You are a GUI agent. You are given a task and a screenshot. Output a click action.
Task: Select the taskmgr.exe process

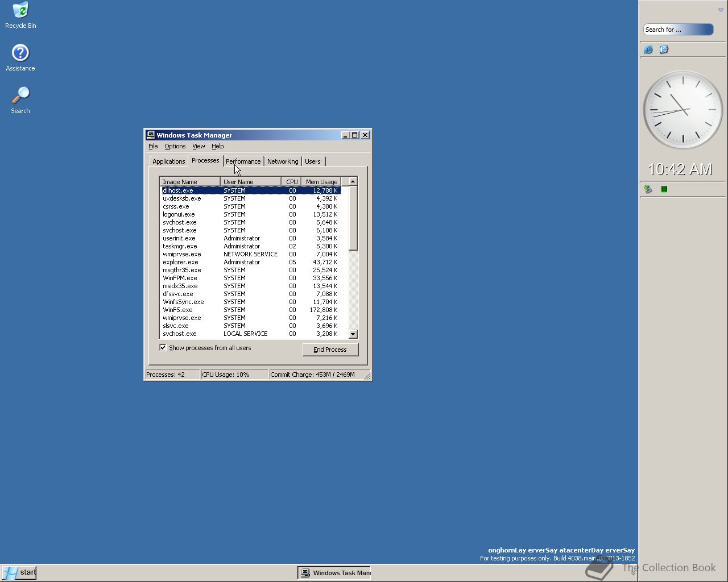pyautogui.click(x=250, y=246)
